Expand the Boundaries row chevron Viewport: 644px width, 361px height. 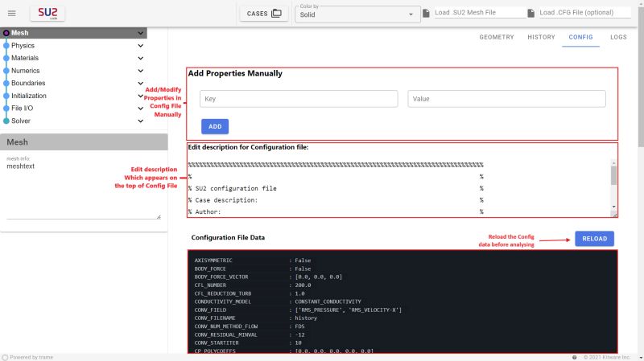140,84
